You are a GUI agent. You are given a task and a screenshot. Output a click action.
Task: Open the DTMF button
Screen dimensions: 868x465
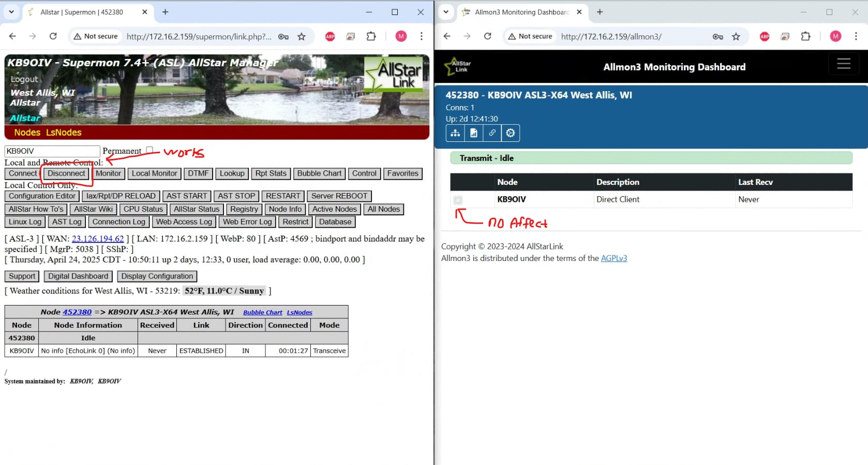pos(198,173)
